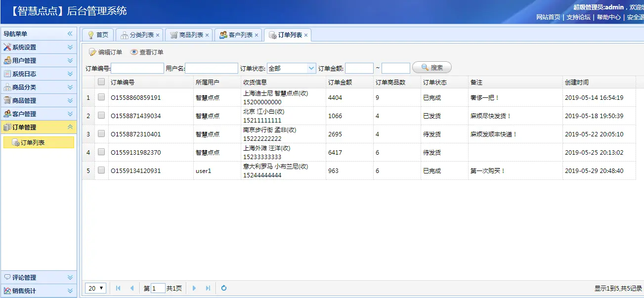This screenshot has height=298, width=644.
Task: Click the 销售统计 chart icon
Action: click(x=7, y=291)
